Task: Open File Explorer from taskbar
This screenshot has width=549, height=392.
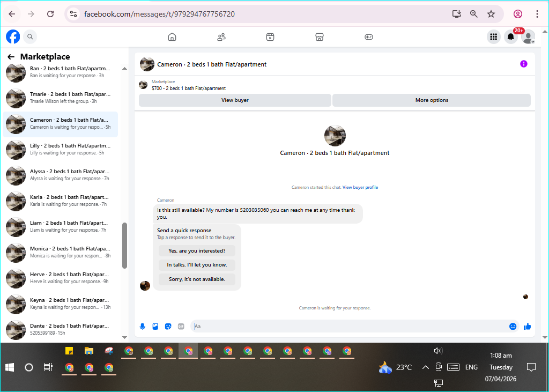Action: point(89,351)
